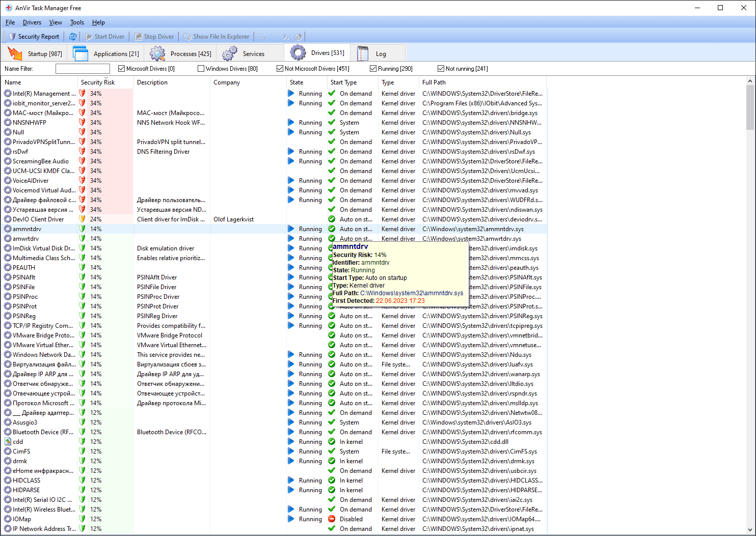Viewport: 756px width, 536px height.
Task: Sort by the Name column header
Action: click(40, 82)
